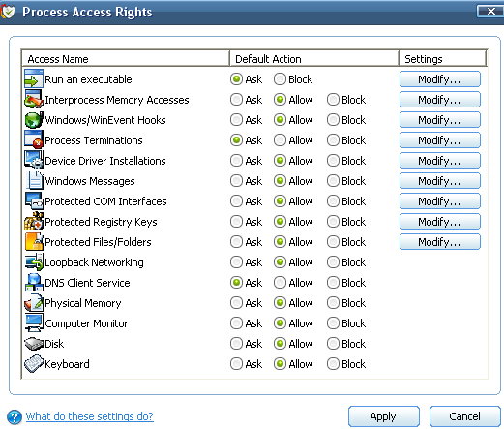Select Allow for DNS Client Service
Screen dimensions: 504x429
(x=280, y=283)
